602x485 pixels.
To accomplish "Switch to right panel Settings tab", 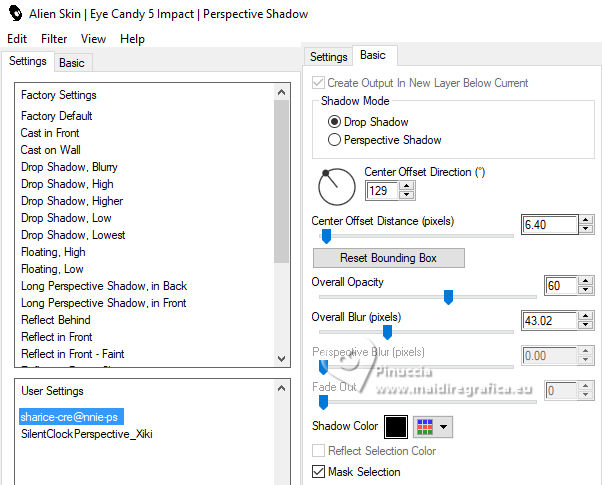I will (329, 57).
